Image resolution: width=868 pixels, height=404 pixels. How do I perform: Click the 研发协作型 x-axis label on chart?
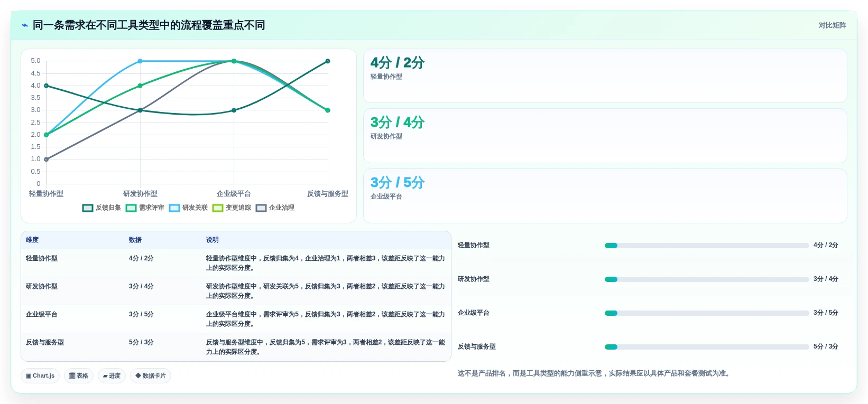point(140,194)
